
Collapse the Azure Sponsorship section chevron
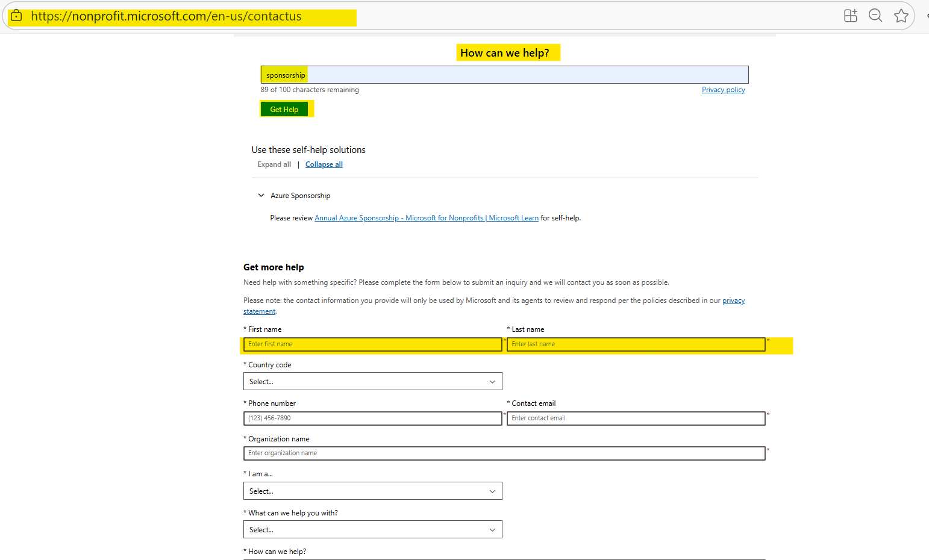(261, 195)
